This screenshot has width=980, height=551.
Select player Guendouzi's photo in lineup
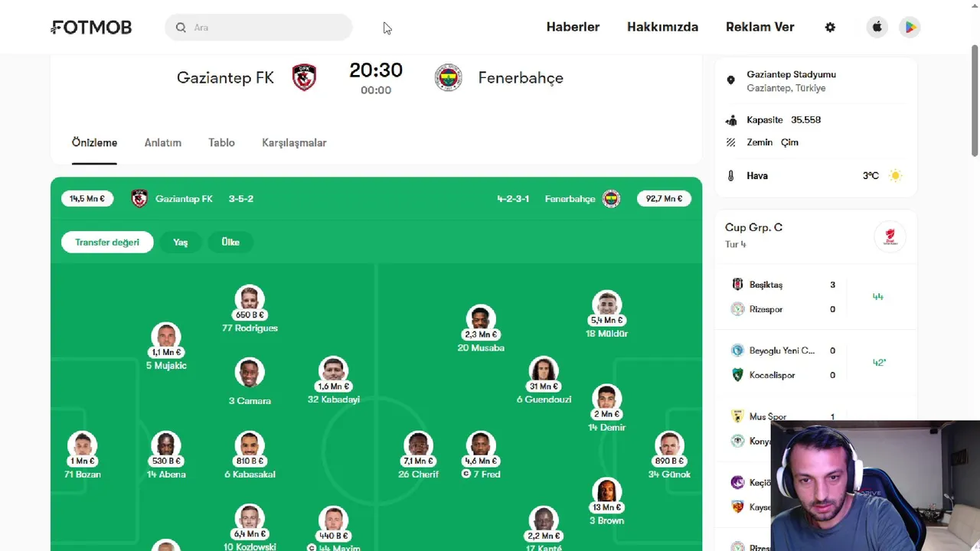543,370
